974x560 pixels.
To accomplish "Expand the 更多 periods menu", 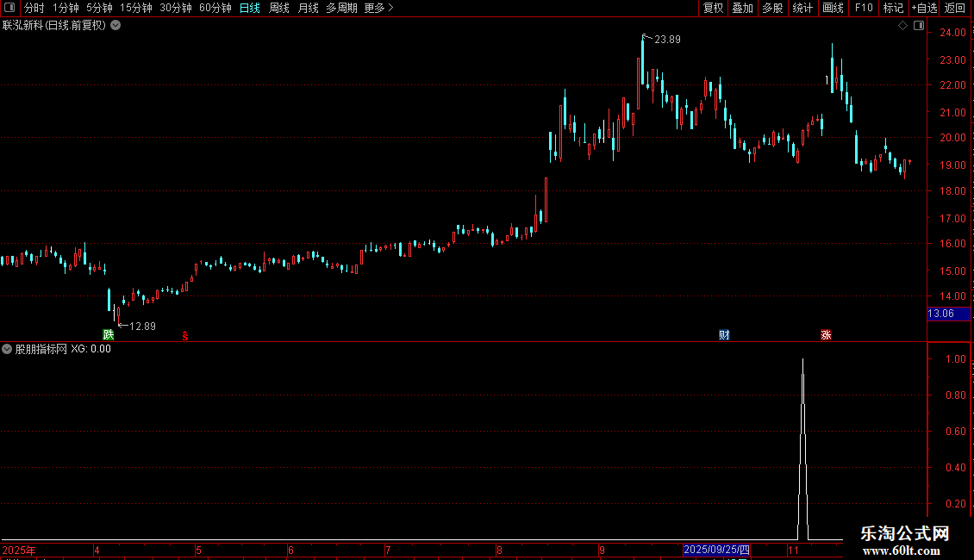I will (x=378, y=8).
